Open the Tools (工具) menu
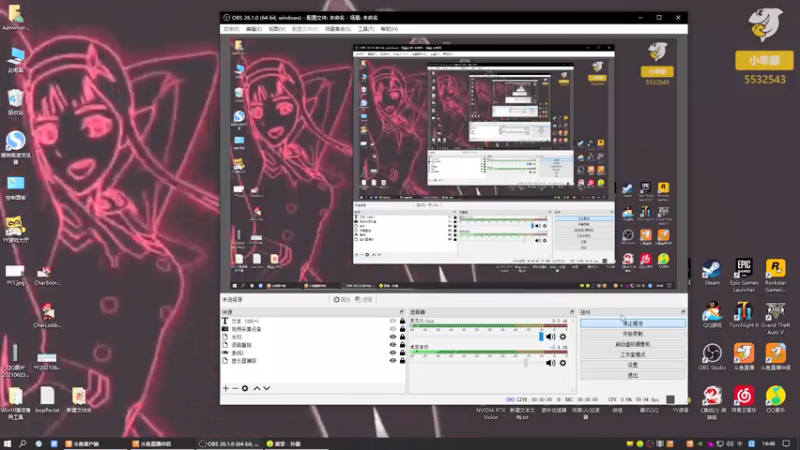 pos(365,29)
